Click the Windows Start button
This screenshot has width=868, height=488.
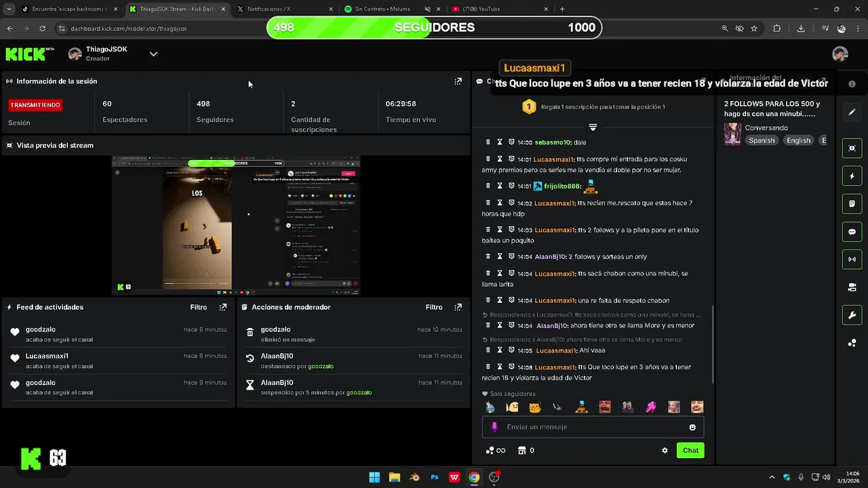coord(374,477)
